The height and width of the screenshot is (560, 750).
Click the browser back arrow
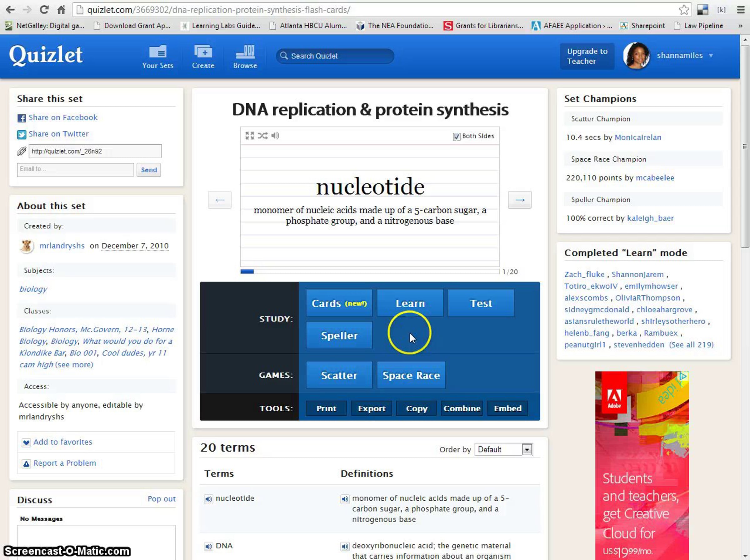[x=10, y=10]
